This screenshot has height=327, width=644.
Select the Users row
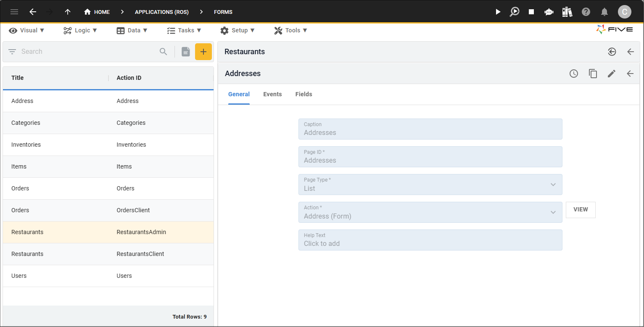(x=108, y=276)
